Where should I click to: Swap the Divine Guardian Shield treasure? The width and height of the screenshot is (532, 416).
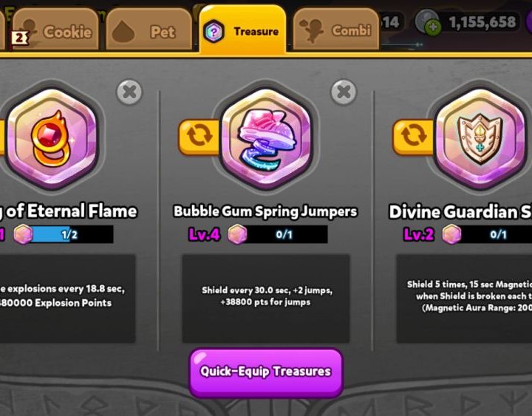414,137
